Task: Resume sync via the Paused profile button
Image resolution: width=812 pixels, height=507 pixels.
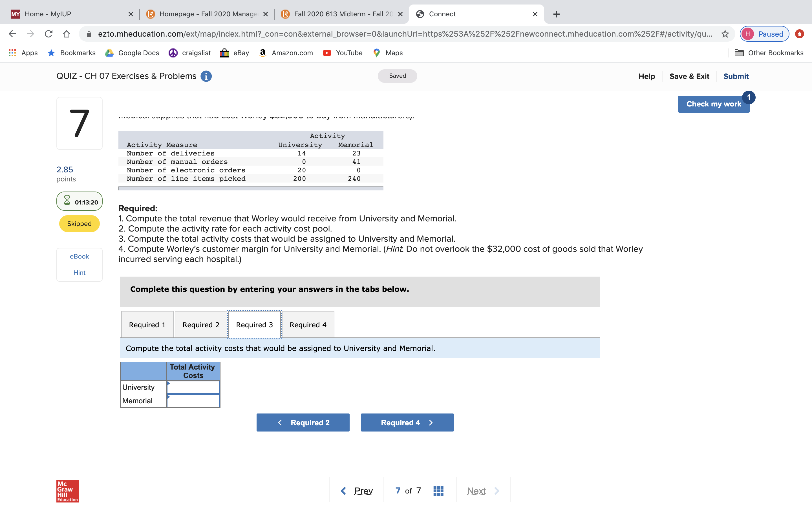Action: (x=764, y=34)
